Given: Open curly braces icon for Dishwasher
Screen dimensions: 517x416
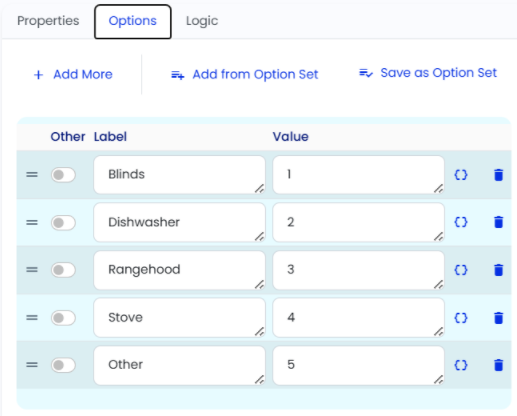Looking at the screenshot, I should pos(461,222).
